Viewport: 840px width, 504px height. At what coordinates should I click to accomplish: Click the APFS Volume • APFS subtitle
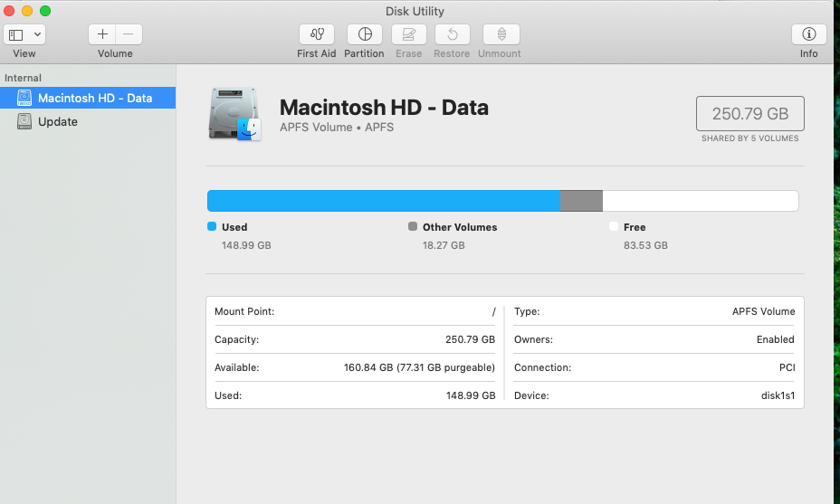pos(337,128)
